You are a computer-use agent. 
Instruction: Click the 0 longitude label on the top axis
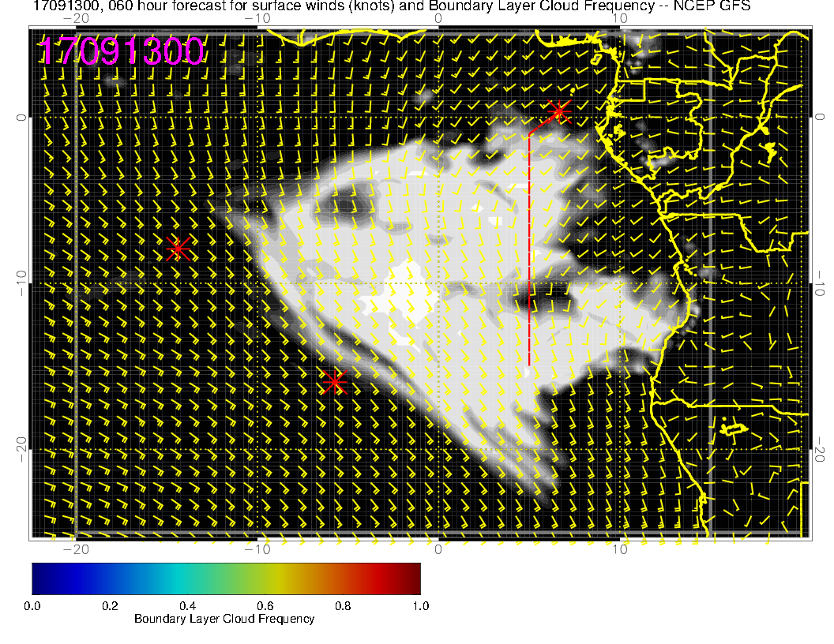(x=438, y=18)
